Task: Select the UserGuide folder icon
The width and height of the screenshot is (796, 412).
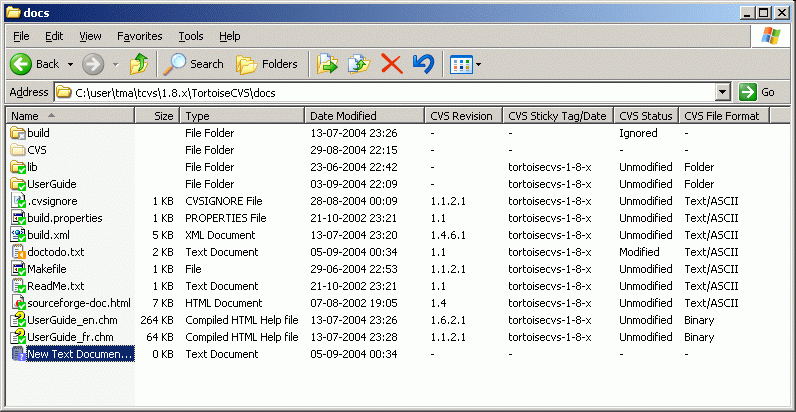Action: coord(18,184)
